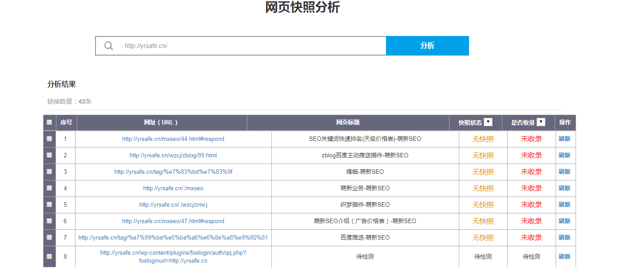The height and width of the screenshot is (268, 644).
Task: Open the yrsafe.cn/./mxseo link
Action: (x=173, y=188)
